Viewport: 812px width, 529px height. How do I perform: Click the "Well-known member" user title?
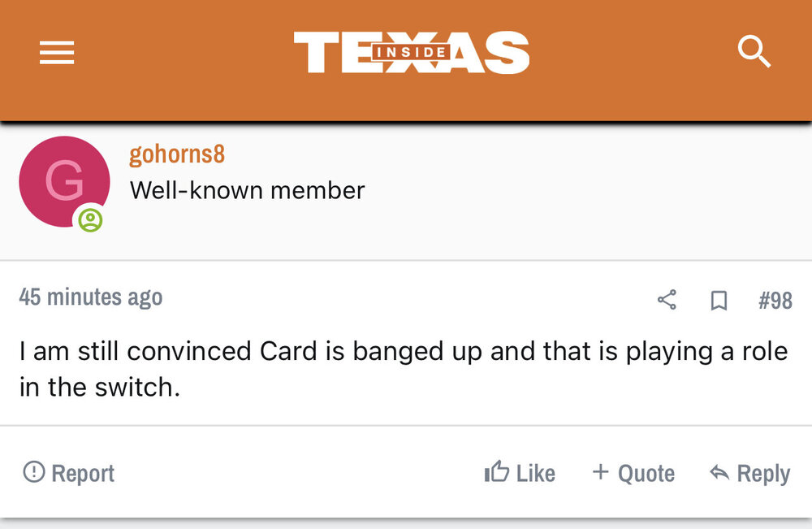tap(247, 190)
